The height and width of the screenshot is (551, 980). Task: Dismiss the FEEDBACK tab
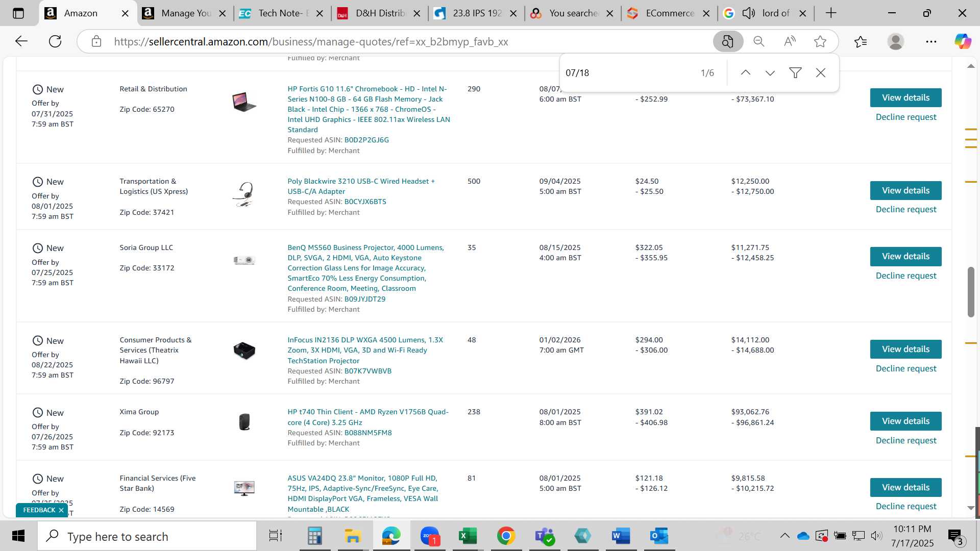(61, 510)
